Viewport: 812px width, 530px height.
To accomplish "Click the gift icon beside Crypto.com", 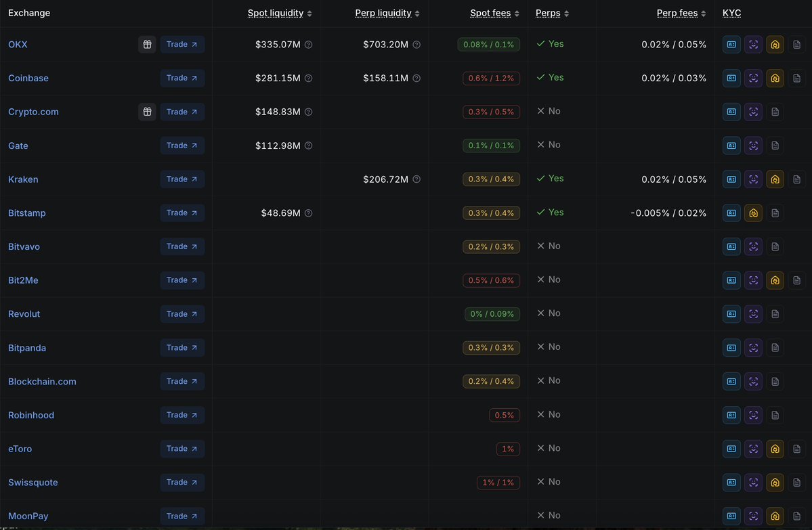I will [x=147, y=112].
